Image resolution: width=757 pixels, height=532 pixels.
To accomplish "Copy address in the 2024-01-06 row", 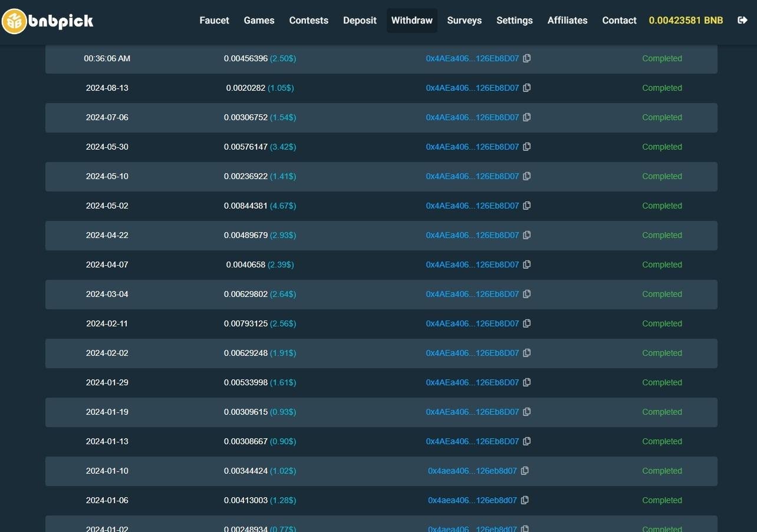I will pyautogui.click(x=525, y=500).
